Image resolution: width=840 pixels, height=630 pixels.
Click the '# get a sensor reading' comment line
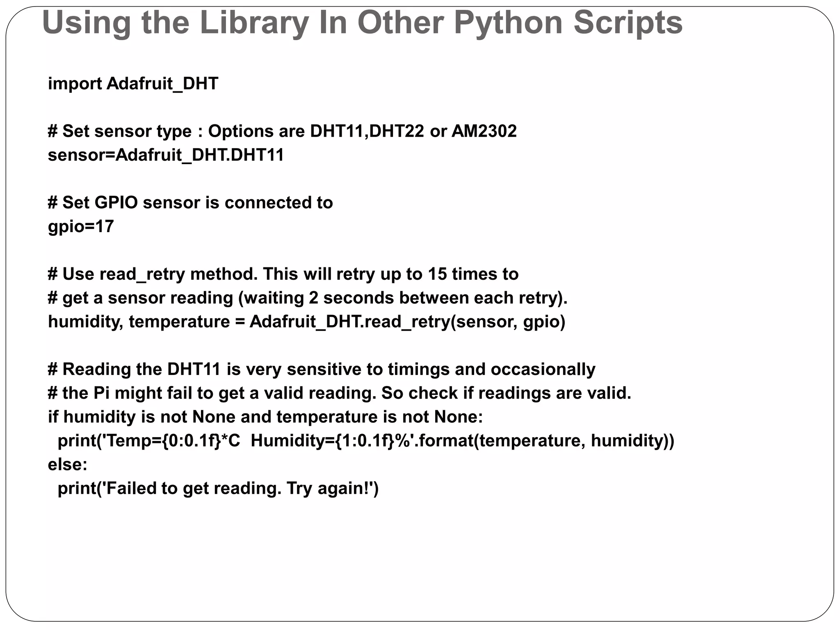point(308,298)
